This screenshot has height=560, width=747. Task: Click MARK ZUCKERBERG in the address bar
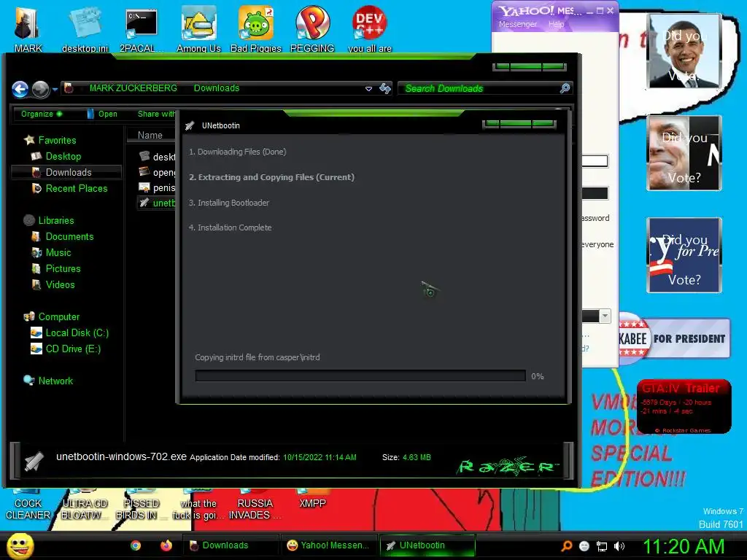133,88
